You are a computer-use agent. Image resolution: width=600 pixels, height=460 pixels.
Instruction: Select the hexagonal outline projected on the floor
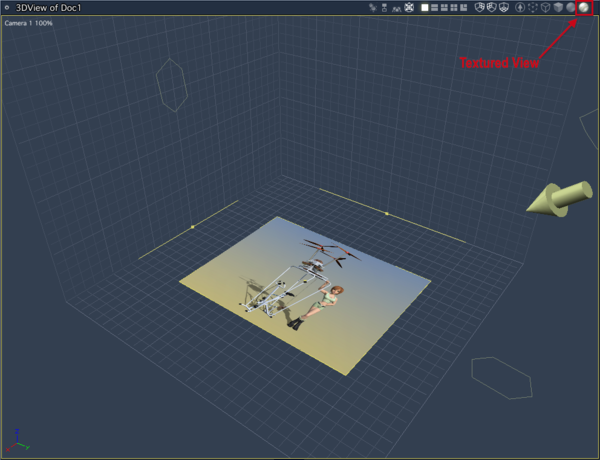coord(502,378)
